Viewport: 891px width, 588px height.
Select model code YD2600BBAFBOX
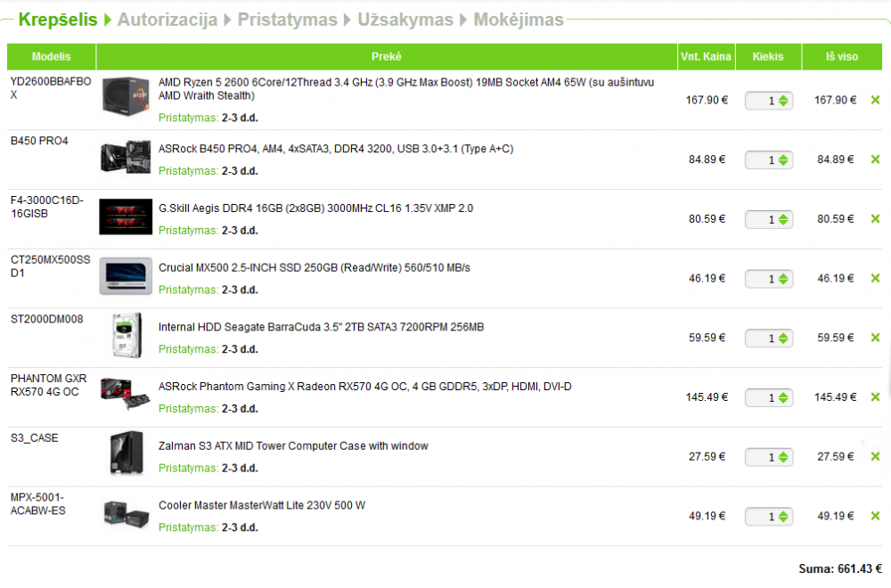tap(51, 88)
